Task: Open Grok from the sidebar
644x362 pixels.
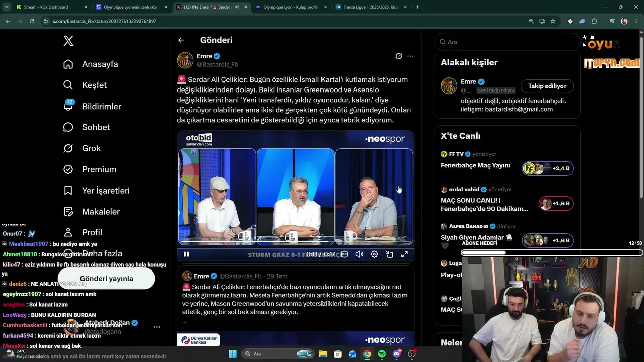Action: [x=82, y=148]
